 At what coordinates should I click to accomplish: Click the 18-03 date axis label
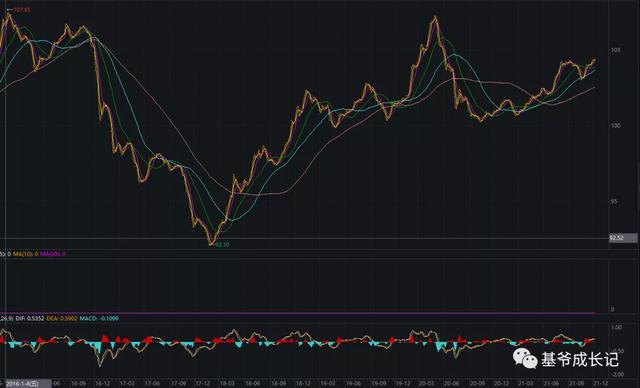click(227, 384)
